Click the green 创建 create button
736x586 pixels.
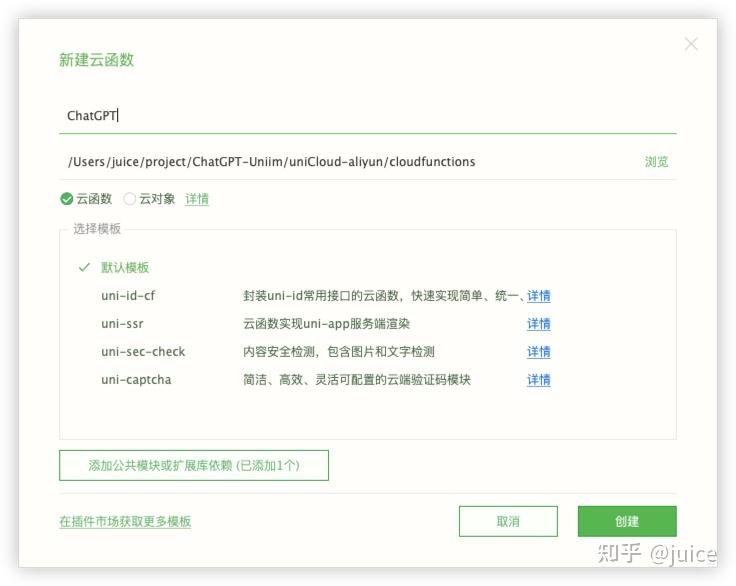tap(627, 521)
